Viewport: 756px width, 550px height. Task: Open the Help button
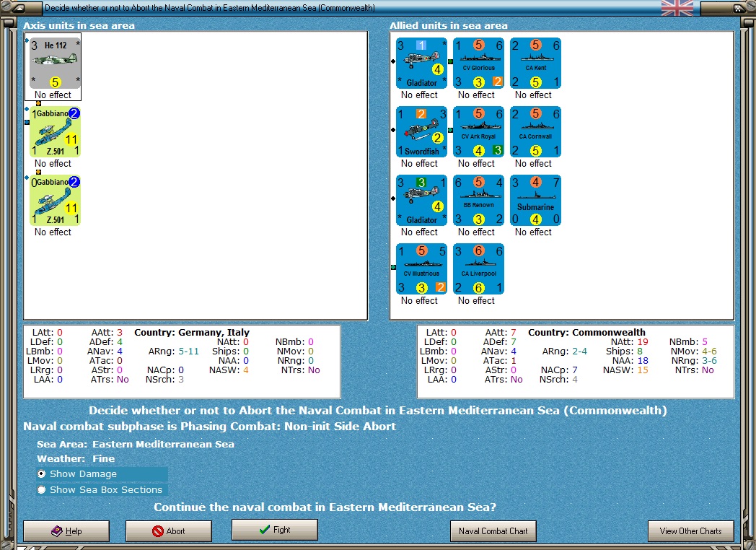[x=66, y=531]
